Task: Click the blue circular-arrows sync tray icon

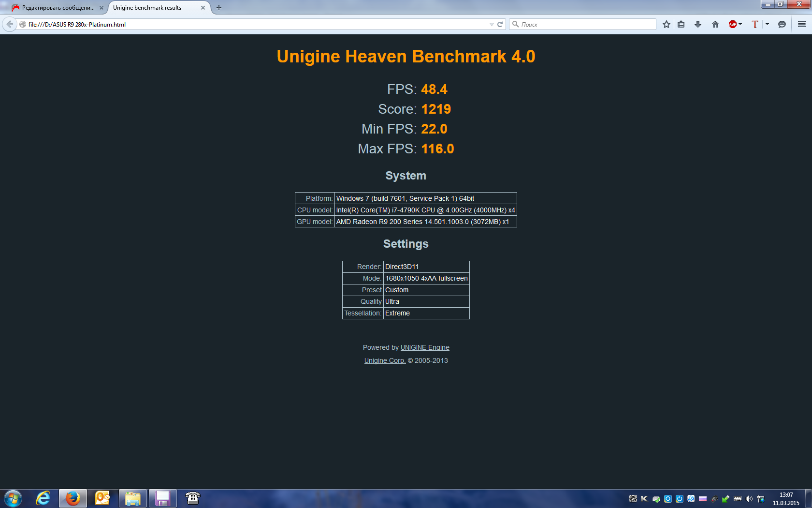Action: click(x=668, y=499)
